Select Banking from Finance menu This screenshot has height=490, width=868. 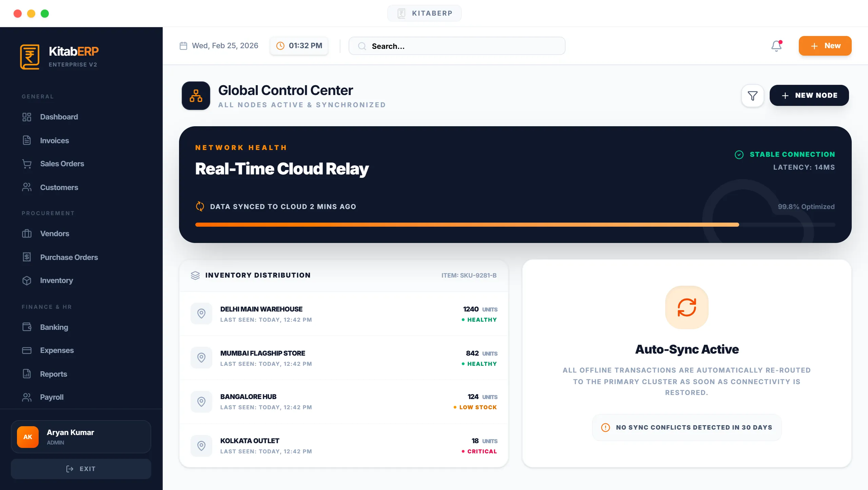tap(54, 327)
